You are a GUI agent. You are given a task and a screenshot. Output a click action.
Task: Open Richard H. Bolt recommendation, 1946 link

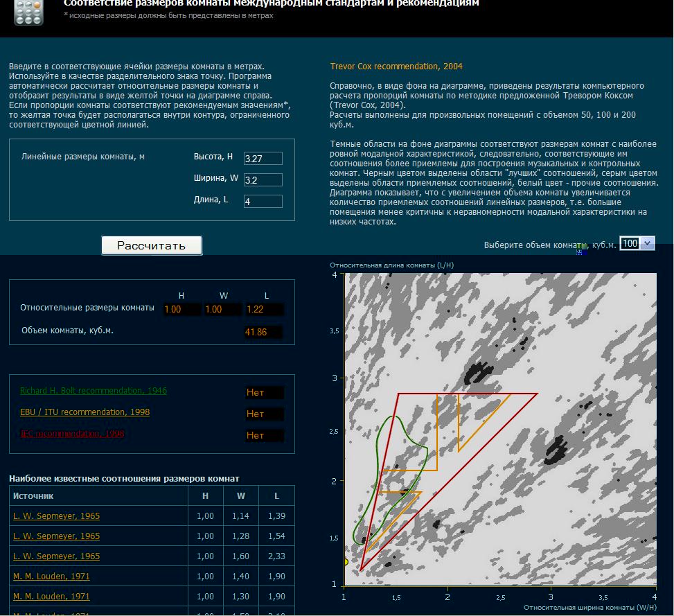93,391
